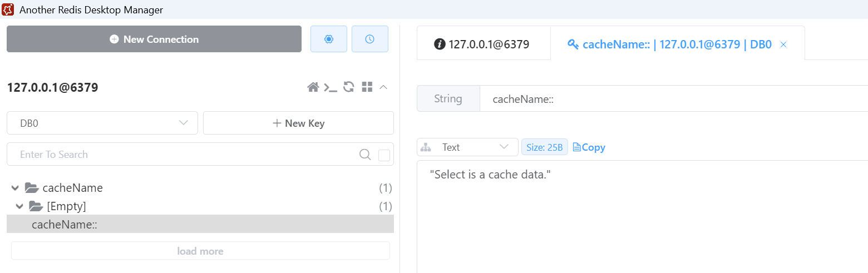Click the [Empty] folder icon
Screen dimensions: 868x273
click(x=36, y=206)
